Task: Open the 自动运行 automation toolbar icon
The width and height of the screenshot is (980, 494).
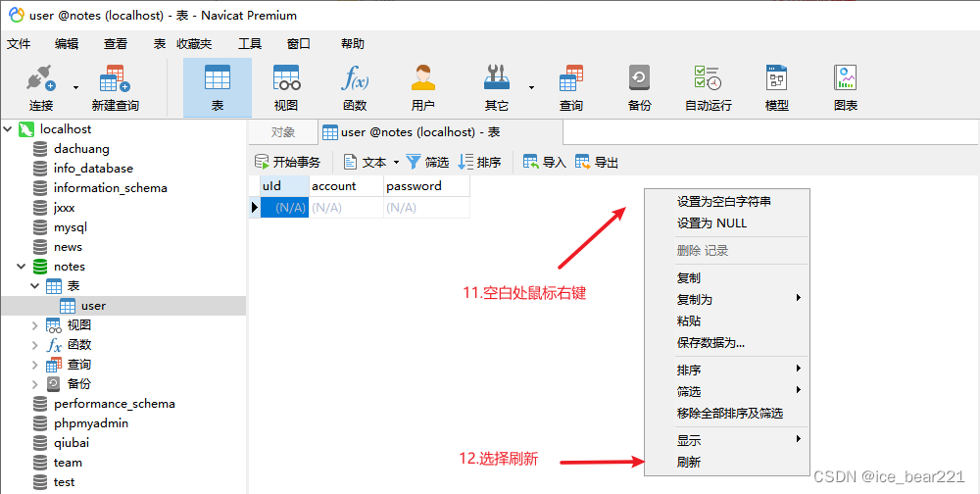Action: [x=709, y=78]
